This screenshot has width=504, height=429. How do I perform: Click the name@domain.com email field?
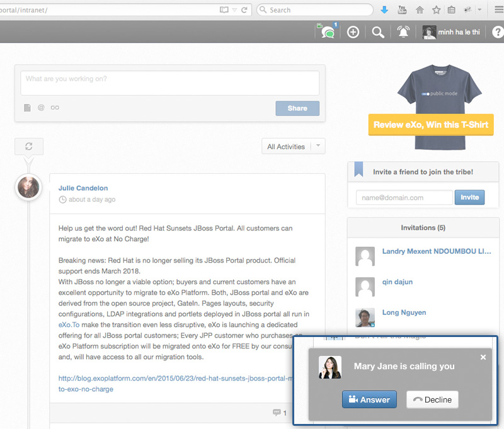pyautogui.click(x=404, y=198)
